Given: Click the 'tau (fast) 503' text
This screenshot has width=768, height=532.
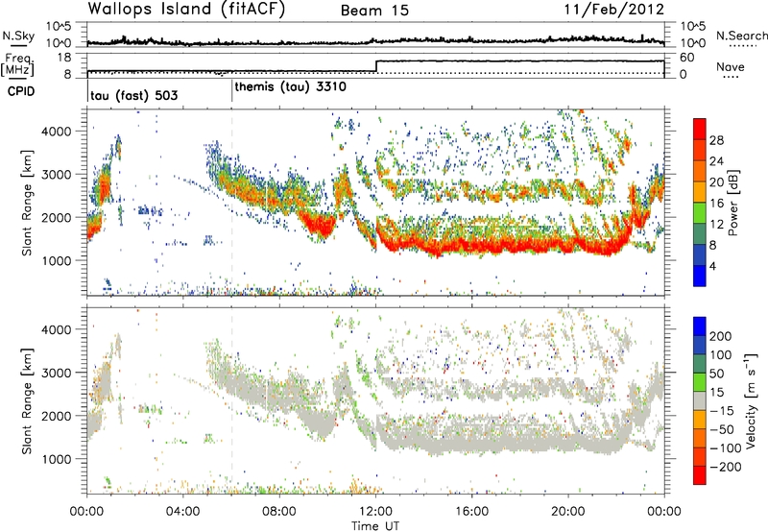Looking at the screenshot, I should [x=133, y=95].
